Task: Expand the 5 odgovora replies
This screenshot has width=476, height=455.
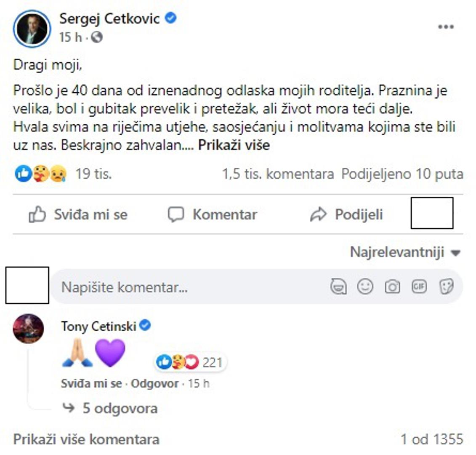Action: click(120, 408)
